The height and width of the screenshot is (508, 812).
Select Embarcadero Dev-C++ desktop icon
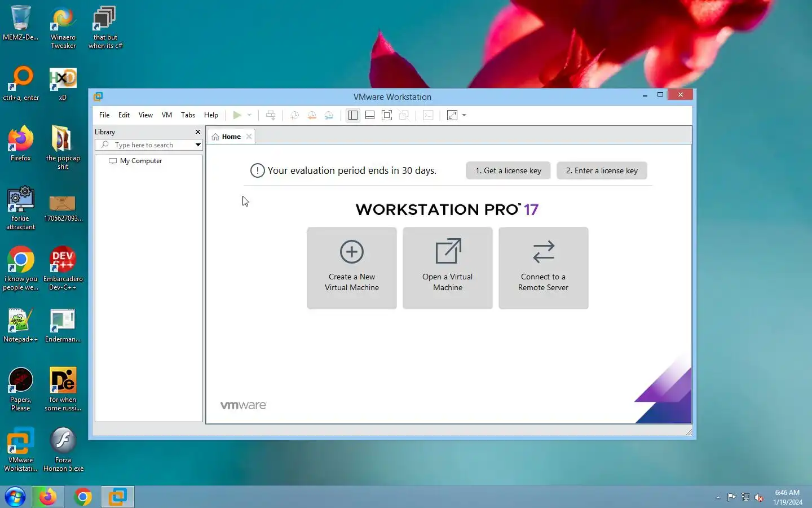pyautogui.click(x=63, y=269)
